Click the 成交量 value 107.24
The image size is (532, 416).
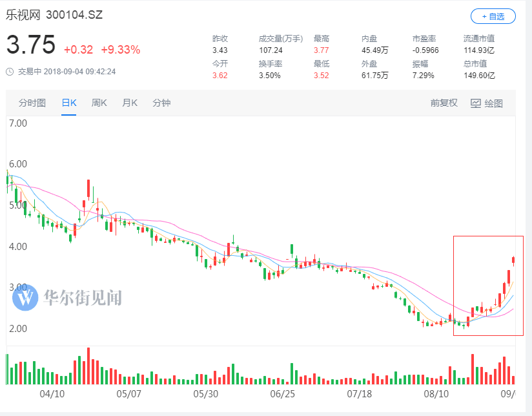(271, 50)
